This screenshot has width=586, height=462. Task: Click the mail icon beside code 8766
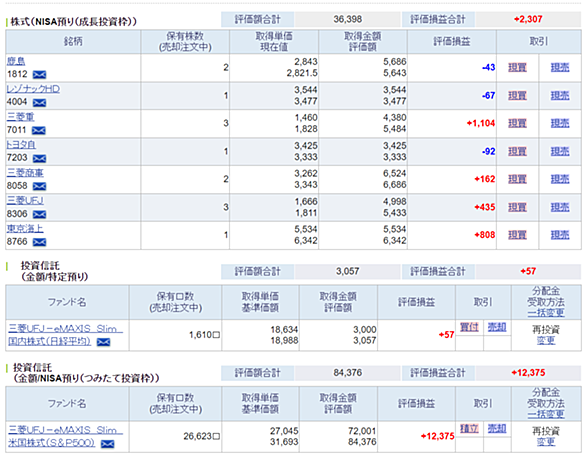pos(39,242)
